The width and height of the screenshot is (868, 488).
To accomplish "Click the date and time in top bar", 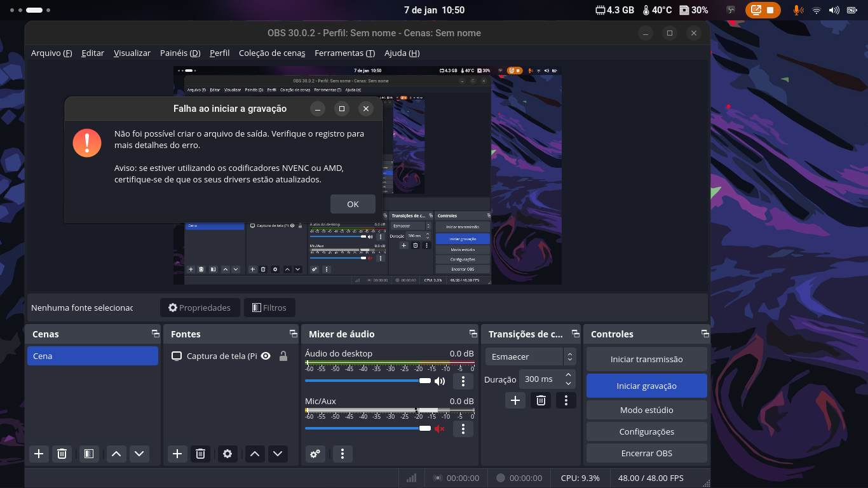I will click(434, 10).
